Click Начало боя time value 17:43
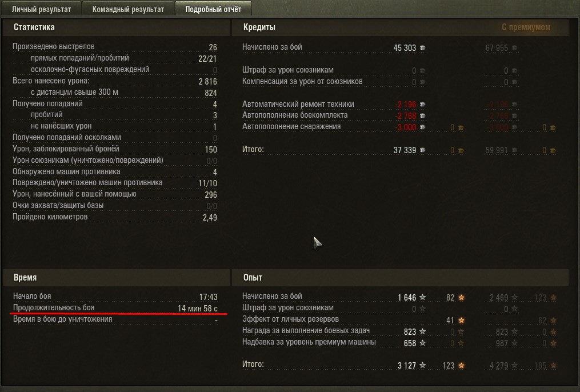The image size is (580, 392). [208, 297]
